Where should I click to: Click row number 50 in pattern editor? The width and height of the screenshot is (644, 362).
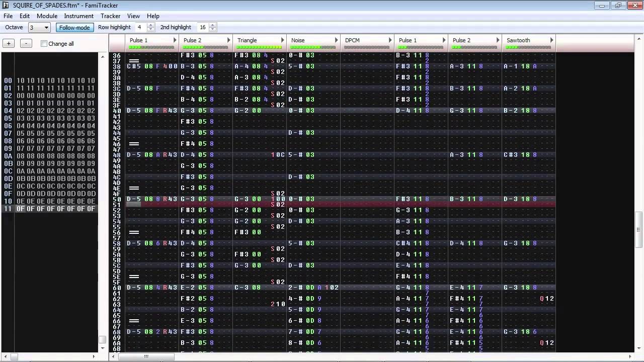pos(117,199)
